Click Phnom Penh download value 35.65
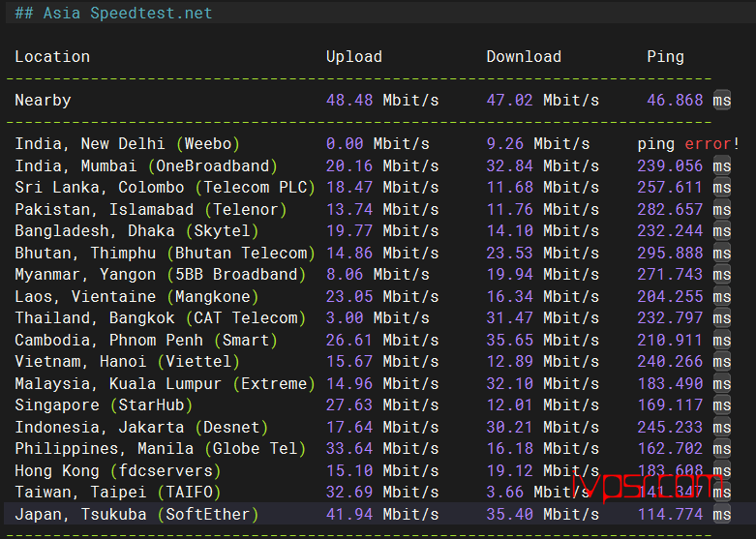This screenshot has width=756, height=539. click(509, 341)
